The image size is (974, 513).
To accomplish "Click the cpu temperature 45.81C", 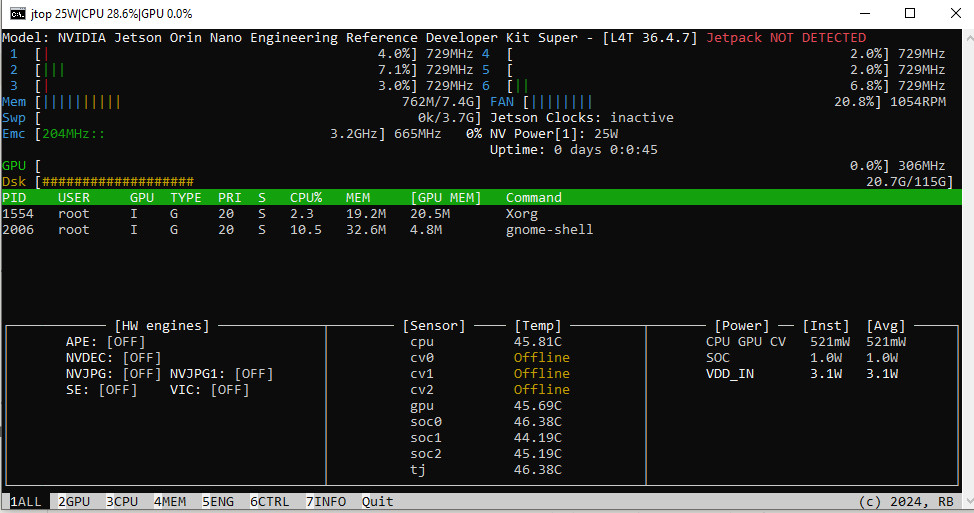I will click(537, 342).
